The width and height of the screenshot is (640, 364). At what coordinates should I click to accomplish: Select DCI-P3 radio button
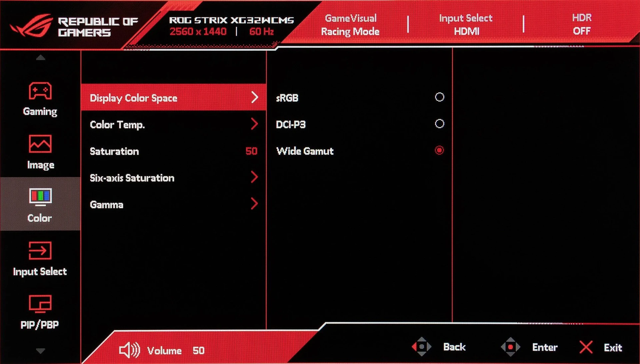440,124
